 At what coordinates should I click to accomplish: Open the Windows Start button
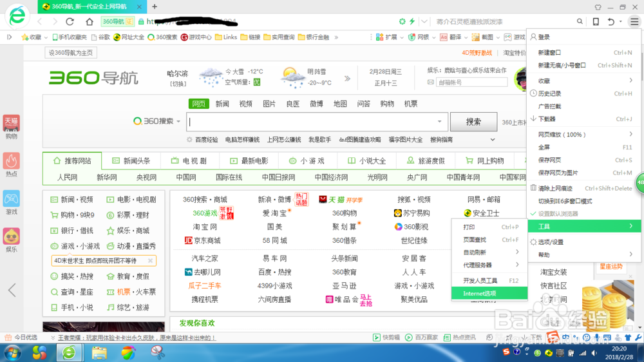[x=12, y=353]
